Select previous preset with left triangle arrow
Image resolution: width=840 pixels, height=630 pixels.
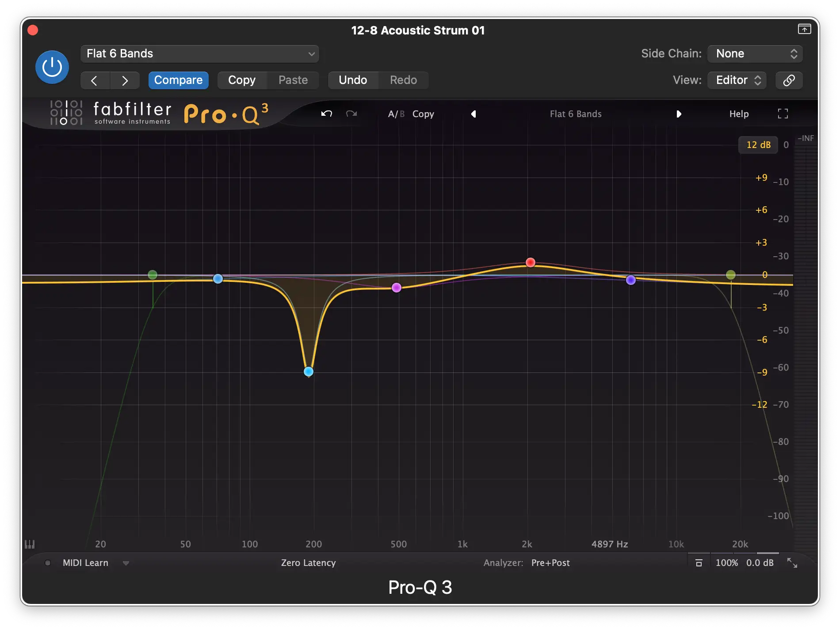(473, 114)
